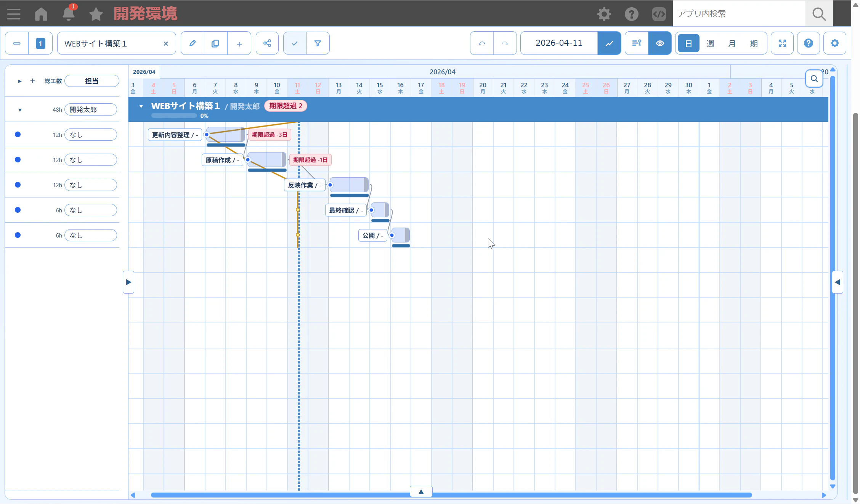Add new item with plus toolbar icon
This screenshot has height=504, width=860.
[239, 43]
